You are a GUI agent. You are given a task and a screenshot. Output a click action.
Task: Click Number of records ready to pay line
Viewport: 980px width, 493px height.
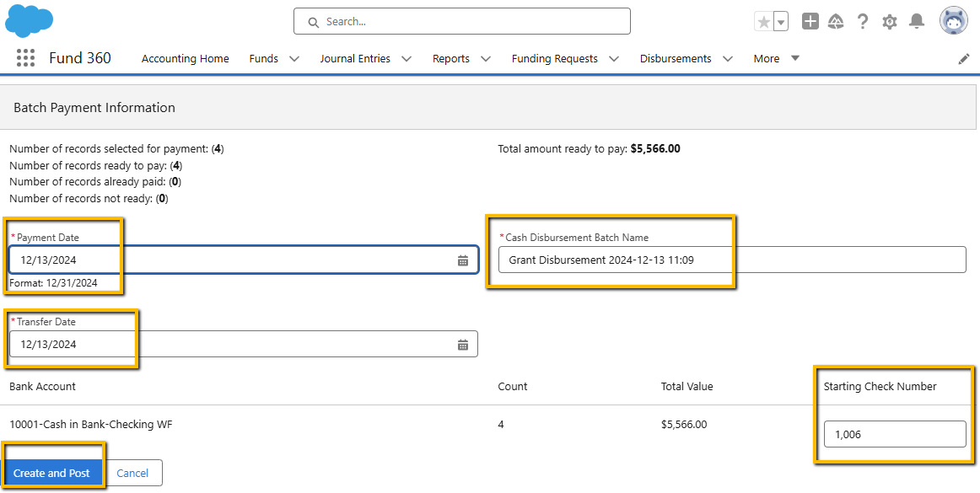pyautogui.click(x=95, y=165)
